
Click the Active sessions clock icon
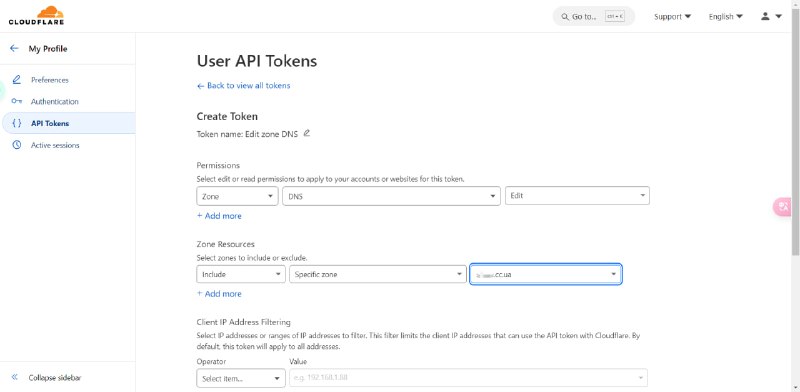click(x=16, y=145)
